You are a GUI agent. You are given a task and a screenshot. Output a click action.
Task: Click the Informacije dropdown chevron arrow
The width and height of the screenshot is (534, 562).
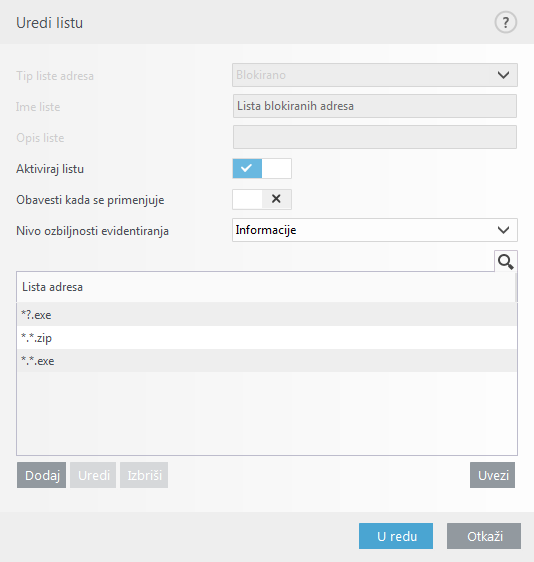click(x=503, y=230)
